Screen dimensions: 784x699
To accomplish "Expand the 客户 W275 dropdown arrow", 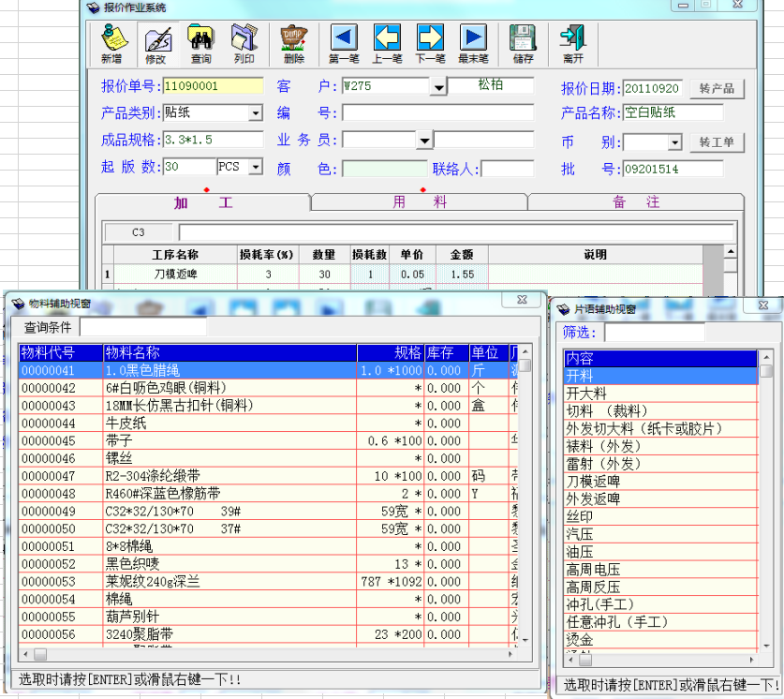I will pos(438,87).
